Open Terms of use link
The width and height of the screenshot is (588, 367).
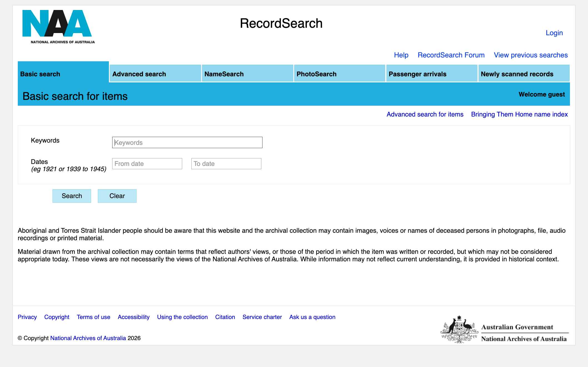point(94,317)
